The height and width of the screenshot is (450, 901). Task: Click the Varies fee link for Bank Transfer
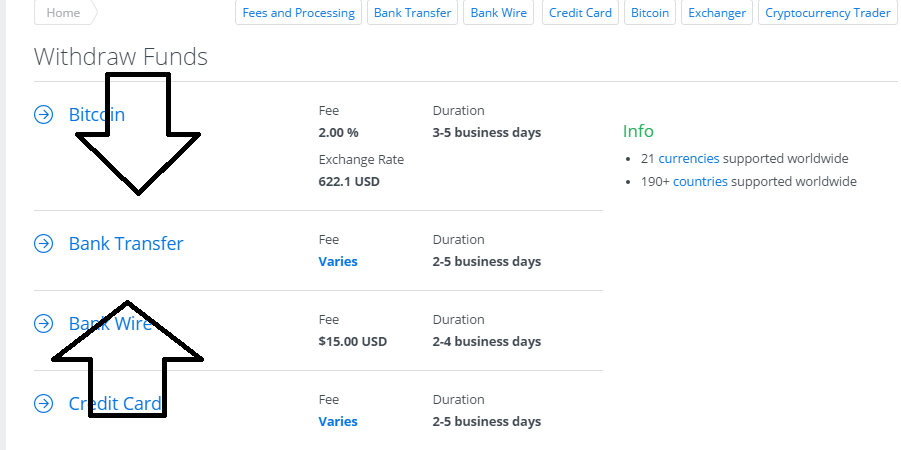pos(338,261)
